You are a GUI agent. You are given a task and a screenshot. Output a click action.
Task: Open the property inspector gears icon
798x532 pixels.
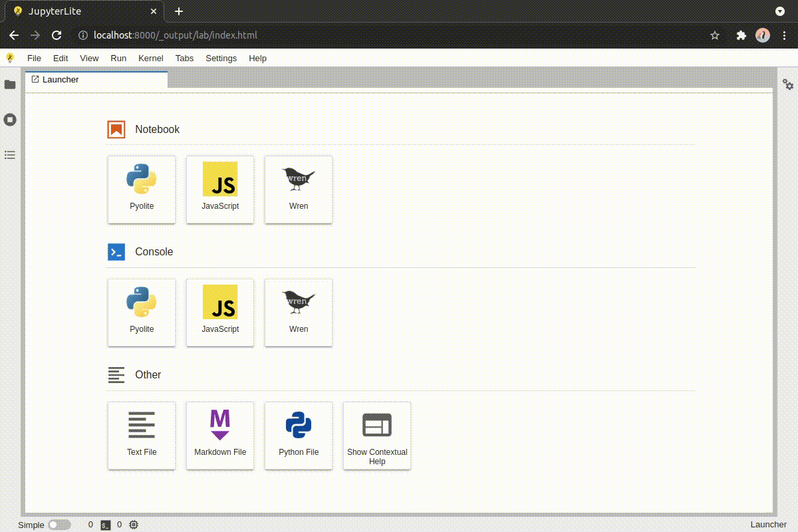coord(788,84)
